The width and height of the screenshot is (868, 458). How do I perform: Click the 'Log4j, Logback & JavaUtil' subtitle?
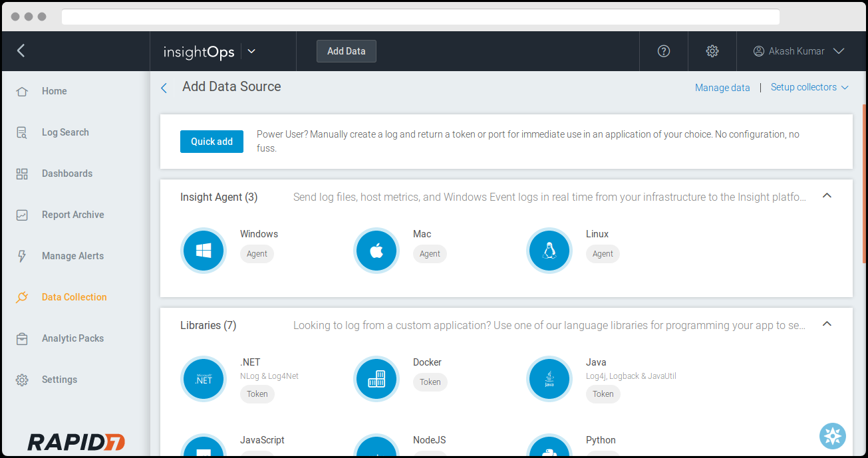click(x=631, y=376)
